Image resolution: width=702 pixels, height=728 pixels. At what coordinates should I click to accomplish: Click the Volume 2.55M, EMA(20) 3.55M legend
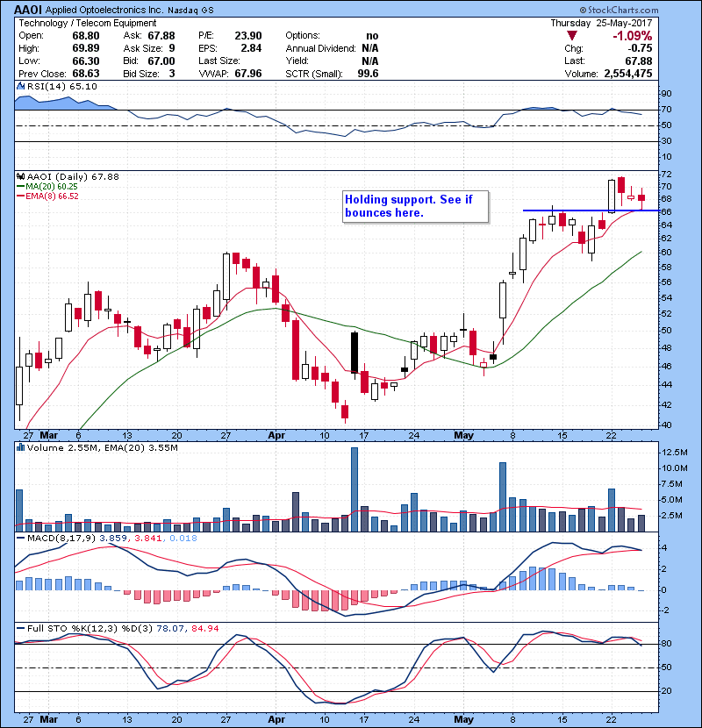click(x=102, y=447)
